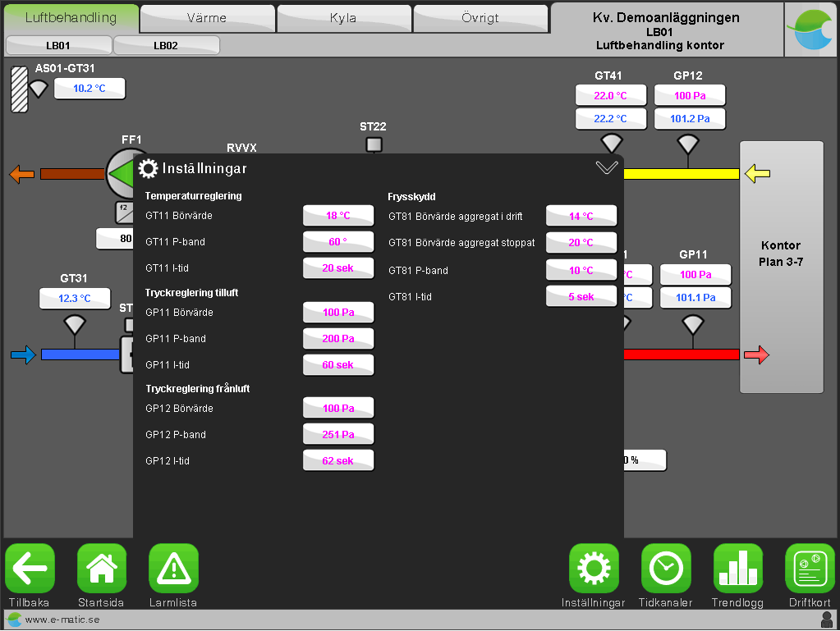Image resolution: width=840 pixels, height=631 pixels.
Task: Click the e-matic leaf icon in status bar
Action: [x=15, y=620]
